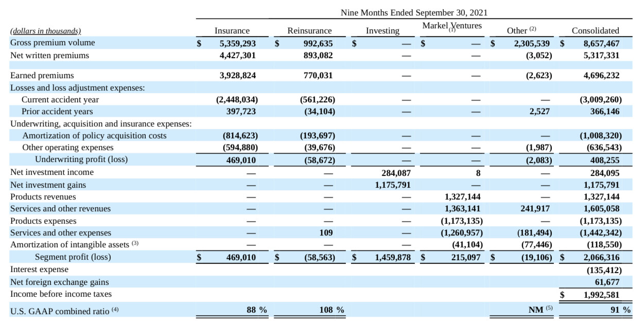Click Income before income taxes value 1,992,581

601,295
